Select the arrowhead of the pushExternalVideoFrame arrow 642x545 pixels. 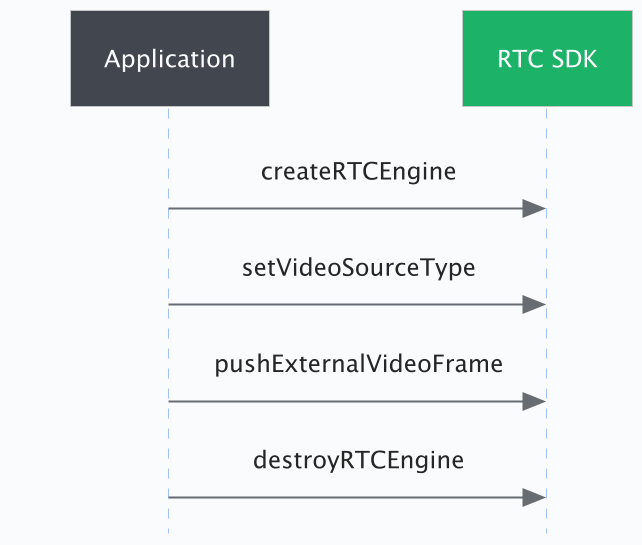pyautogui.click(x=534, y=401)
